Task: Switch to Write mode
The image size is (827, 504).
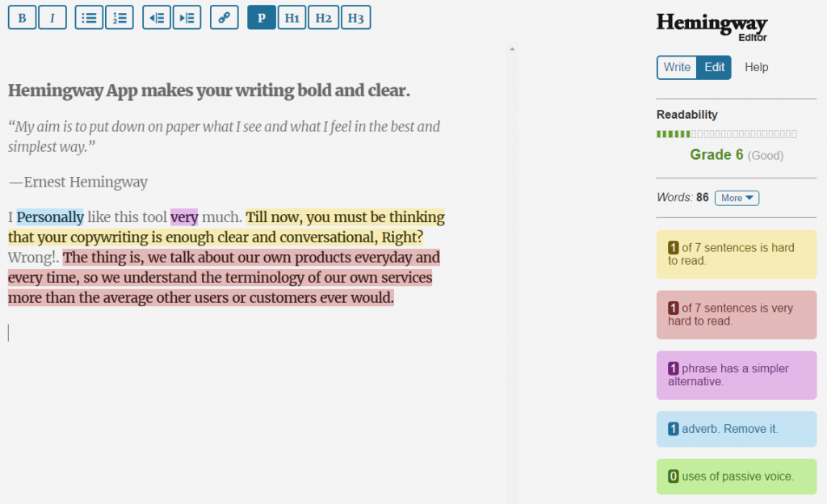Action: coord(677,67)
